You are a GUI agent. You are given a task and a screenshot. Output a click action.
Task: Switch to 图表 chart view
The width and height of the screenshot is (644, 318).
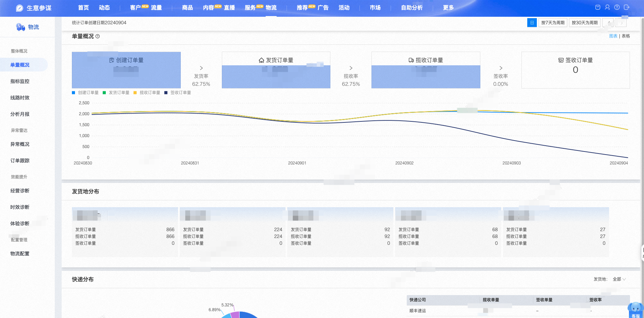[x=613, y=36]
